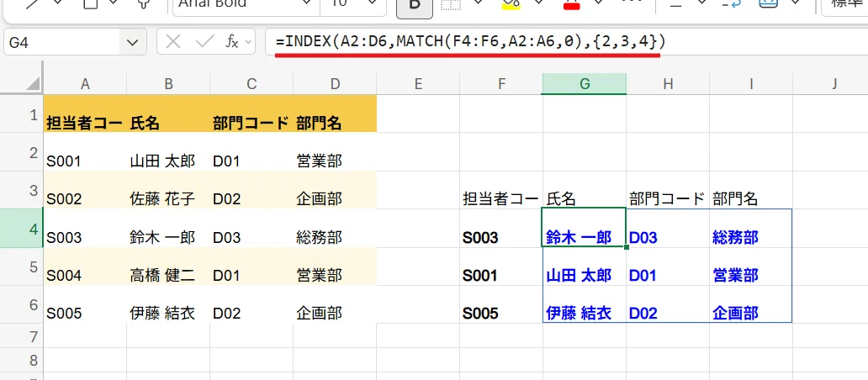Click the Cancel X icon in formula bar
The image size is (868, 380).
pos(173,42)
